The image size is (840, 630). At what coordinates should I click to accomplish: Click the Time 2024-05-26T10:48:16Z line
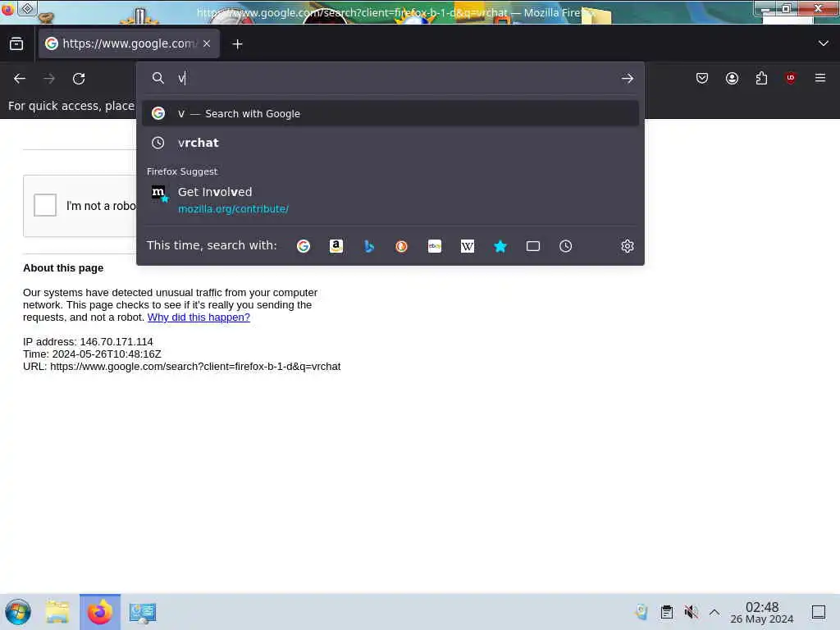tap(92, 354)
